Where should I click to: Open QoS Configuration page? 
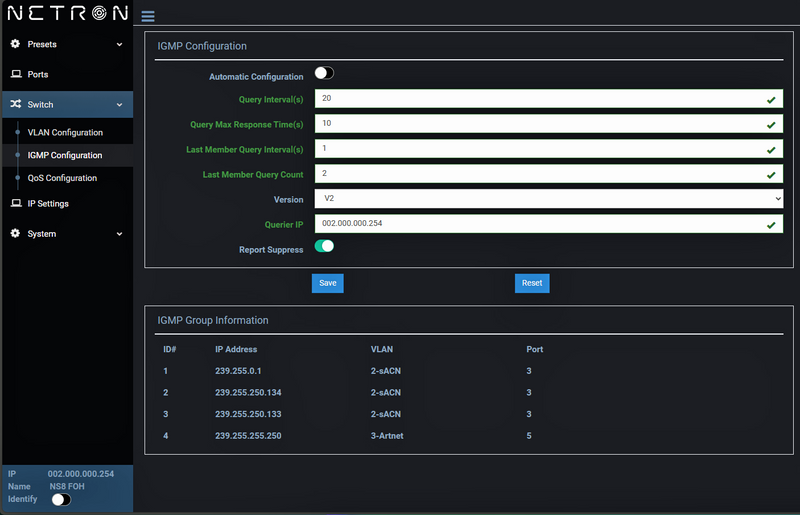tap(62, 178)
